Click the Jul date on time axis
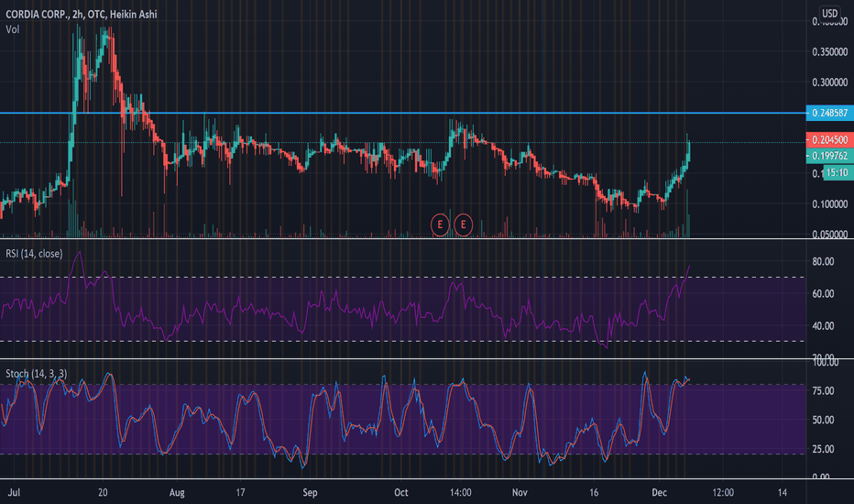 click(x=14, y=493)
